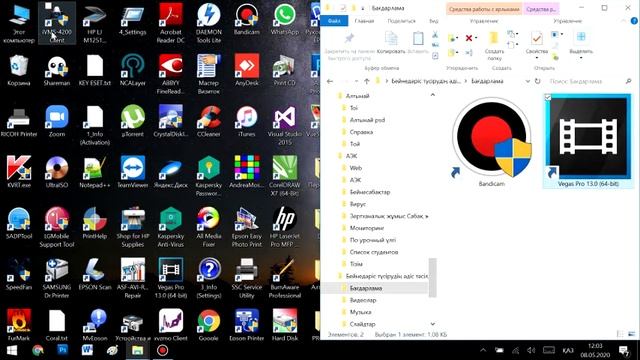This screenshot has width=640, height=360.
Task: Uncheck the Vegas Pro 13.0 item checkbox
Action: 548,97
